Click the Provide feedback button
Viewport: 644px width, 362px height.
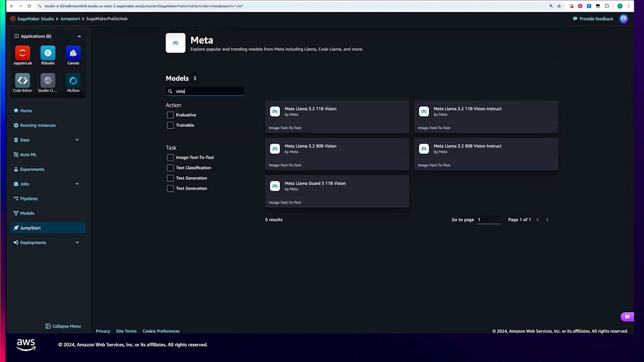click(593, 19)
